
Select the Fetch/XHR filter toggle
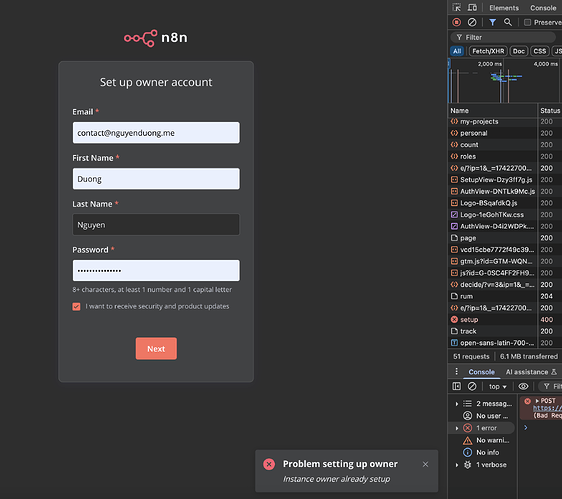pyautogui.click(x=488, y=51)
